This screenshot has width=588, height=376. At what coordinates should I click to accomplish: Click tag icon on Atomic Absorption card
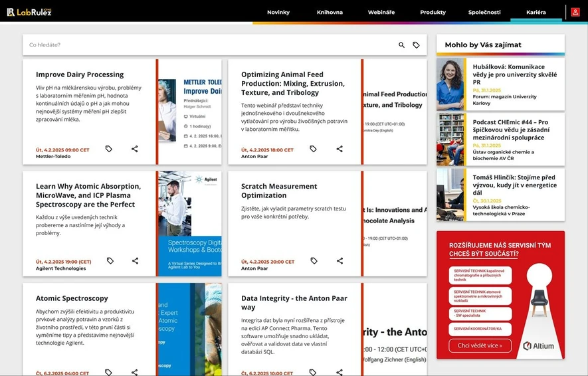(x=110, y=260)
